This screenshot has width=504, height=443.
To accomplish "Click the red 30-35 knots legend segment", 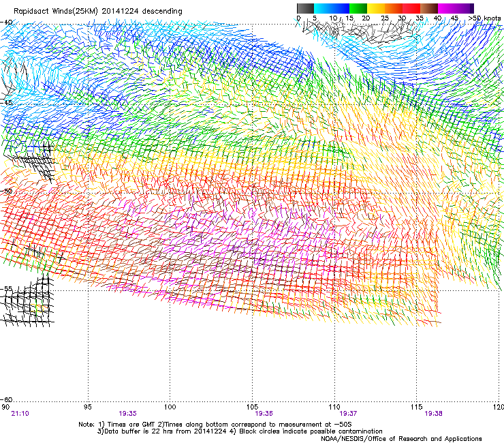I will 411,8.
